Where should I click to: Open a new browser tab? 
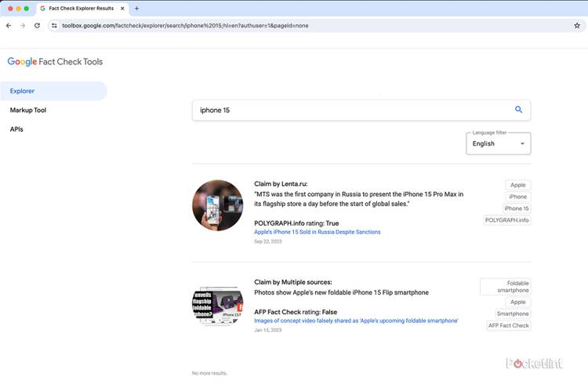click(136, 9)
